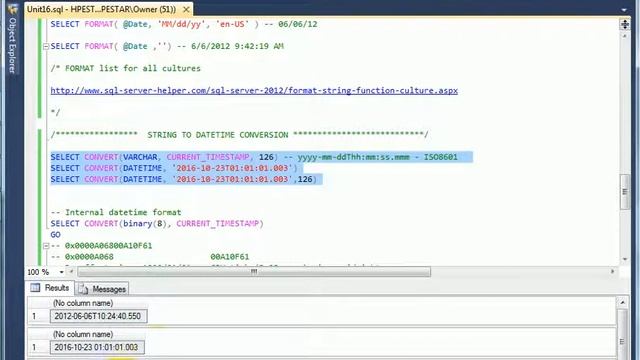Click the CONVERT DATETIME line ending ,126)
This screenshot has width=640, height=360.
[184, 179]
